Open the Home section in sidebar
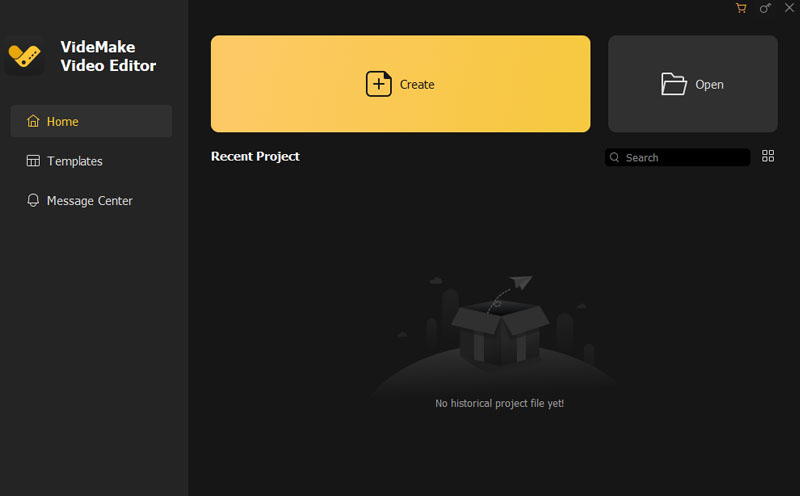 (x=91, y=121)
